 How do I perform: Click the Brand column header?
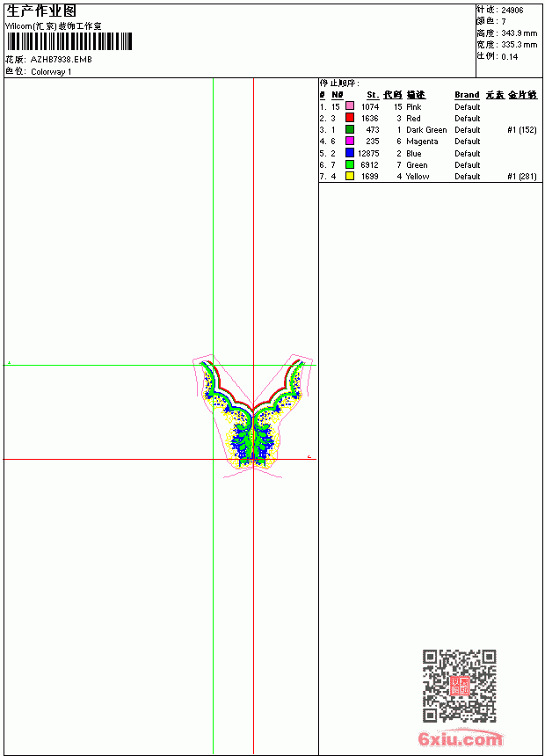[467, 95]
